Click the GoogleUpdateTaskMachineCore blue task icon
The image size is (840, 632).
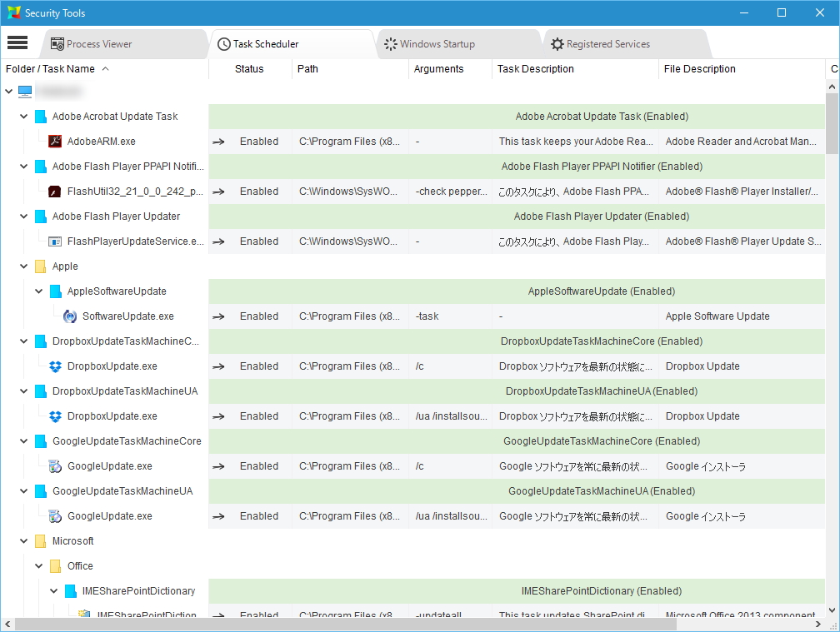[40, 441]
